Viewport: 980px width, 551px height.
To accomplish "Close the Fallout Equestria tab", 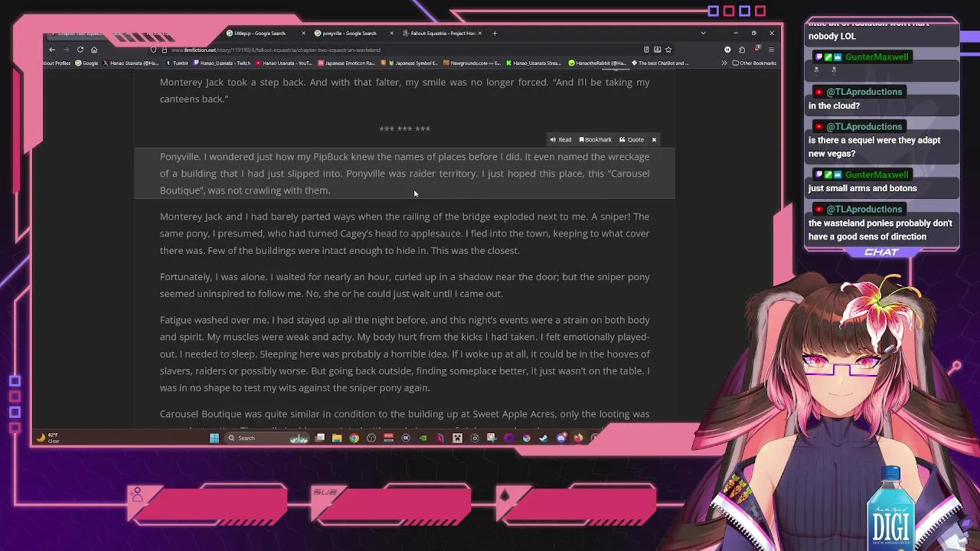I will (x=480, y=33).
